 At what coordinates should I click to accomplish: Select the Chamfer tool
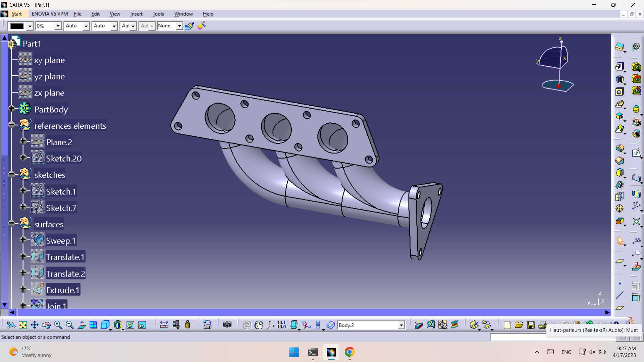pyautogui.click(x=620, y=161)
